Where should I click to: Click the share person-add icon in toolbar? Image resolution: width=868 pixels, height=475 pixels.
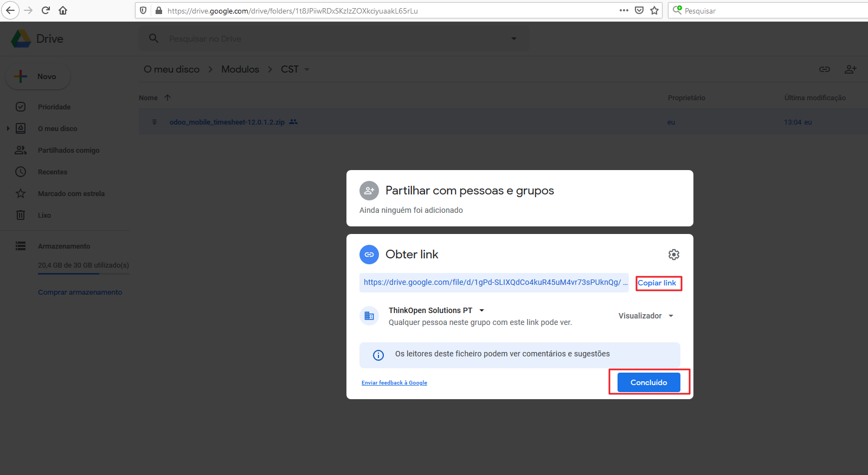pyautogui.click(x=850, y=69)
